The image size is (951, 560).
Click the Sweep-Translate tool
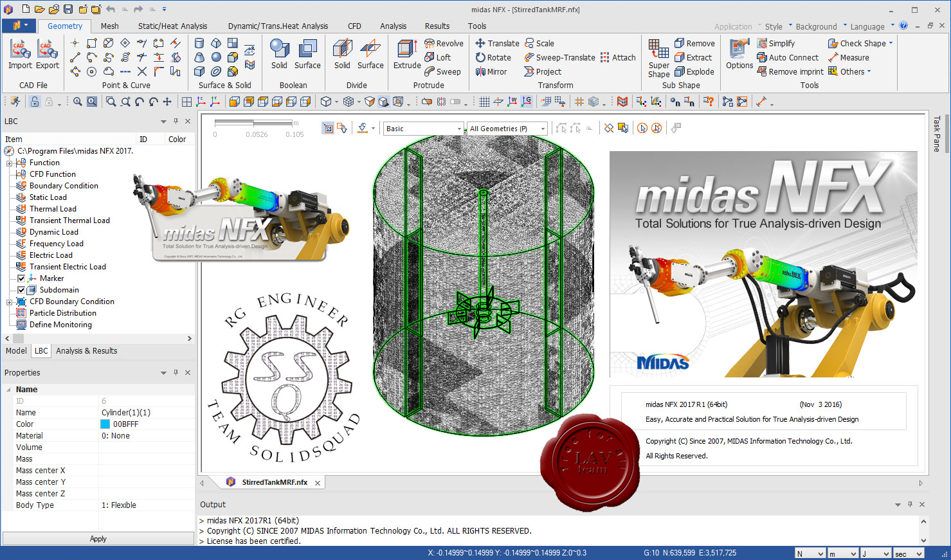coord(559,57)
